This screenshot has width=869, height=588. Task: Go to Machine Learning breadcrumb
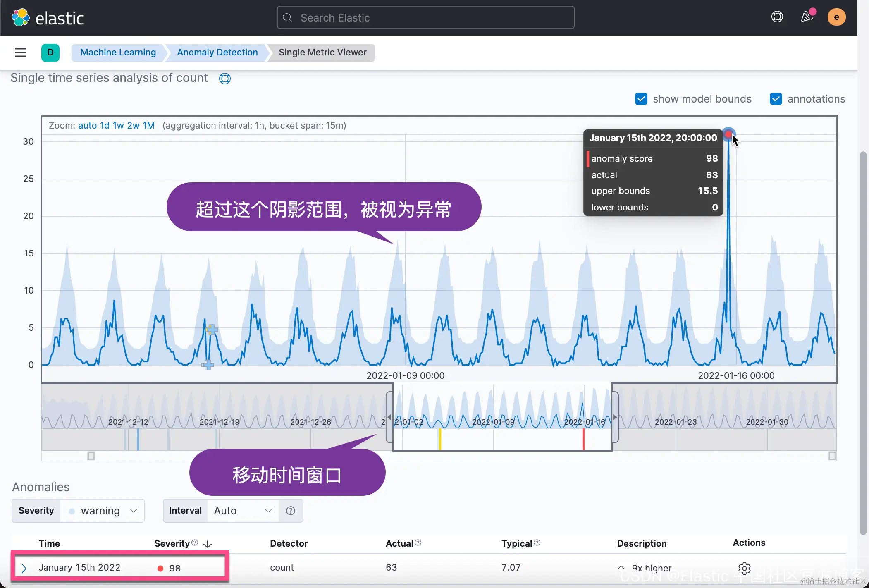pyautogui.click(x=118, y=53)
